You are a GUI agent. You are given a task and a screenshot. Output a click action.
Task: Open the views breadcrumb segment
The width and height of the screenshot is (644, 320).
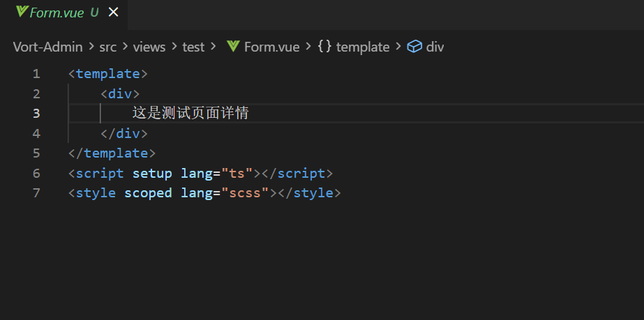click(x=149, y=47)
